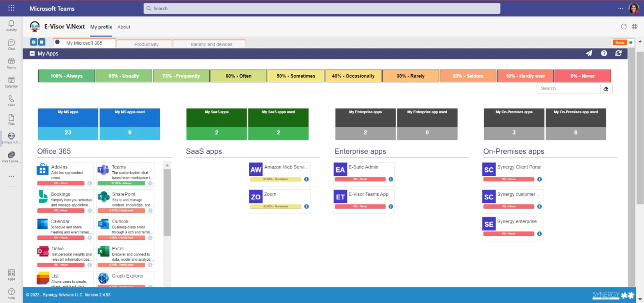Click the Add-Ins app icon

(43, 170)
